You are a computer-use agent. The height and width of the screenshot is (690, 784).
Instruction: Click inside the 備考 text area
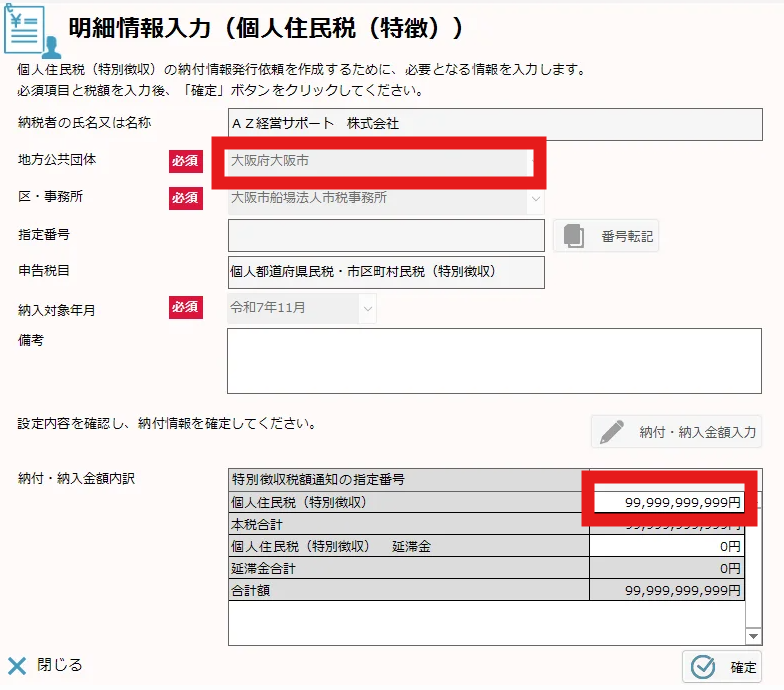[493, 361]
